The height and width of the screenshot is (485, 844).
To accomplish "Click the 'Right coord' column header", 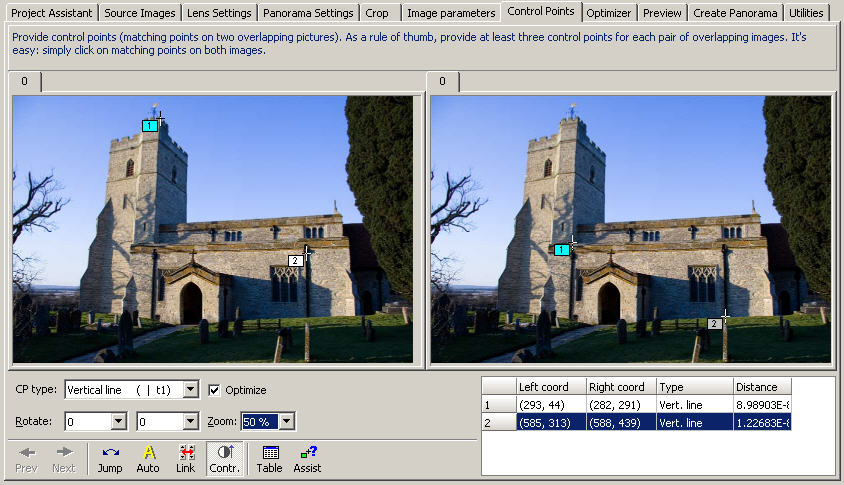I will click(622, 386).
